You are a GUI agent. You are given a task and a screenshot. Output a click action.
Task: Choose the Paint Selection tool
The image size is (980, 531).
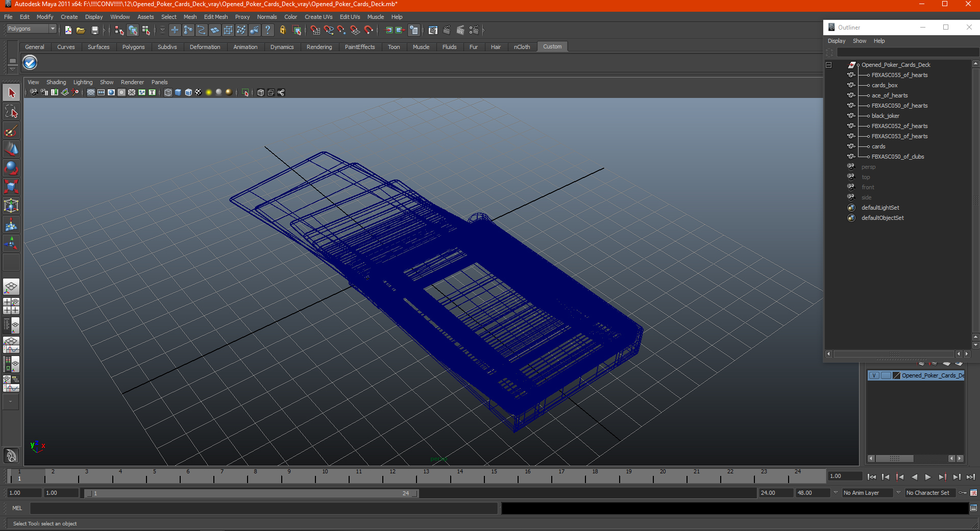coord(11,131)
